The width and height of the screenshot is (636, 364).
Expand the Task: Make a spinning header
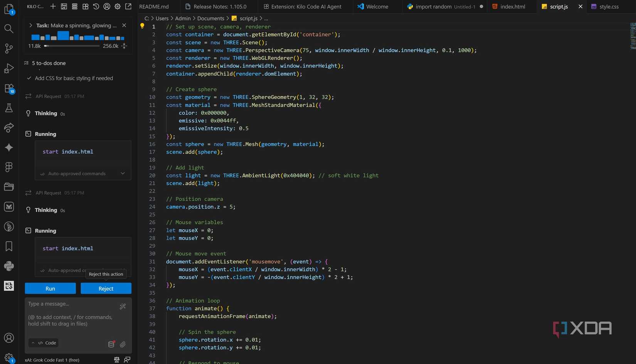[30, 25]
